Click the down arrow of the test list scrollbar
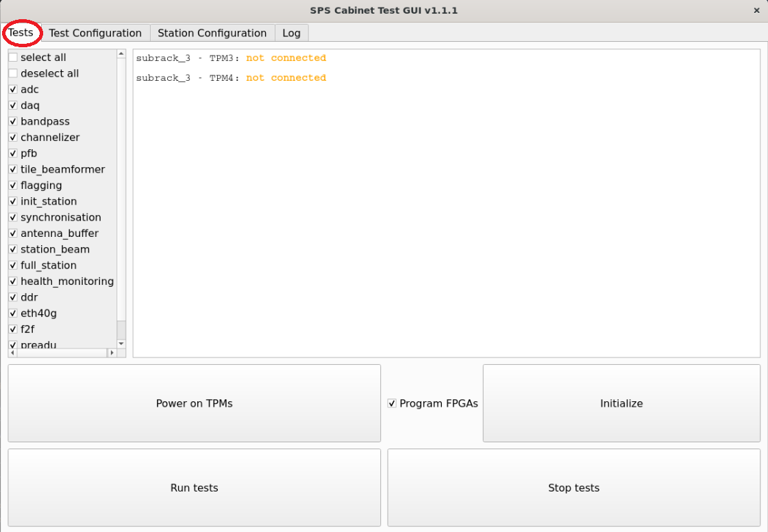The image size is (768, 532). 121,343
